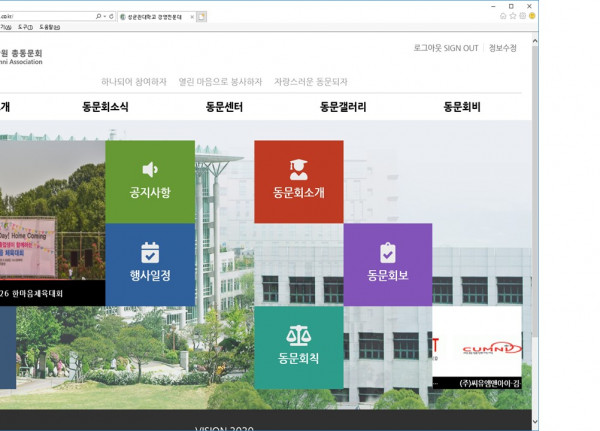Open a new browser tab

[202, 16]
